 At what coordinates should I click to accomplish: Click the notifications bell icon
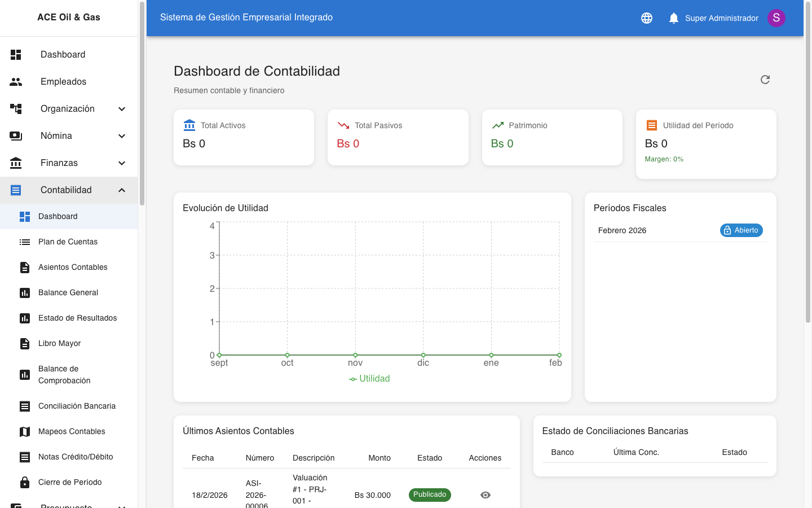tap(673, 17)
